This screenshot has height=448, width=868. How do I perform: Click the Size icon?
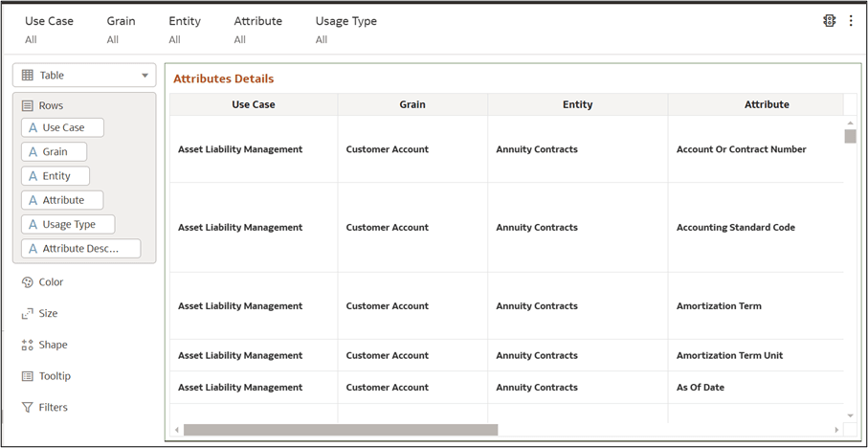coord(27,314)
